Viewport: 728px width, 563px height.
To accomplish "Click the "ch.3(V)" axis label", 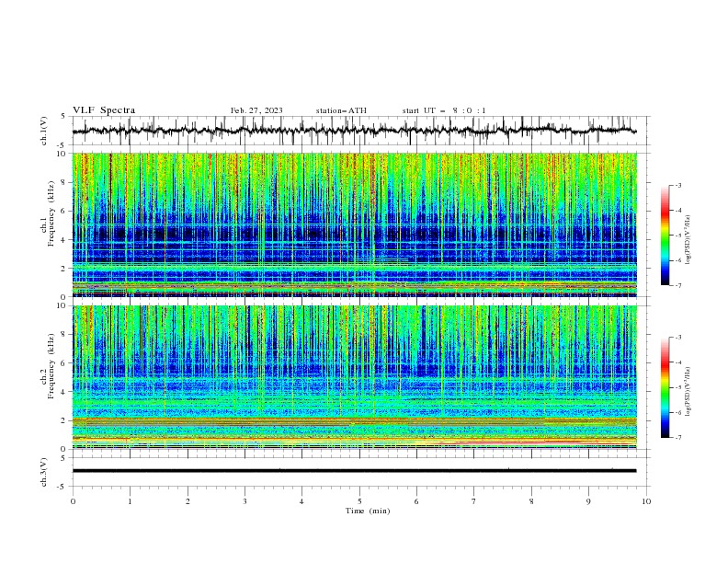I will point(44,472).
